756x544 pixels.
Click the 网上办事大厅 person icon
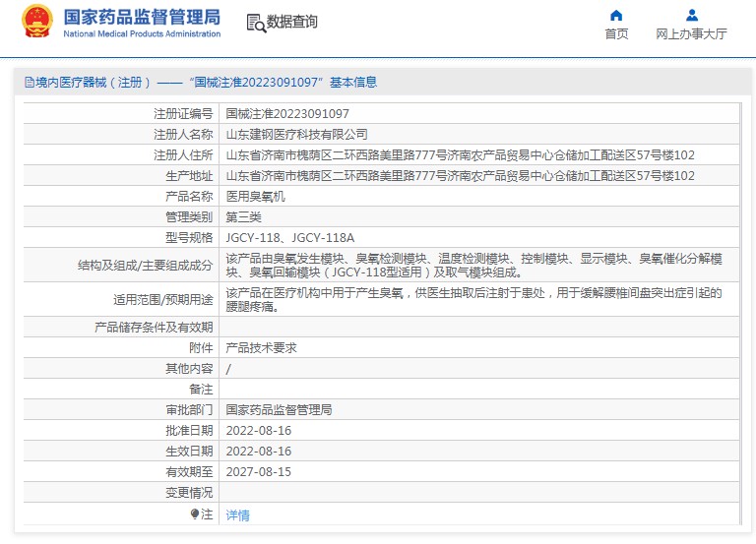pyautogui.click(x=692, y=16)
